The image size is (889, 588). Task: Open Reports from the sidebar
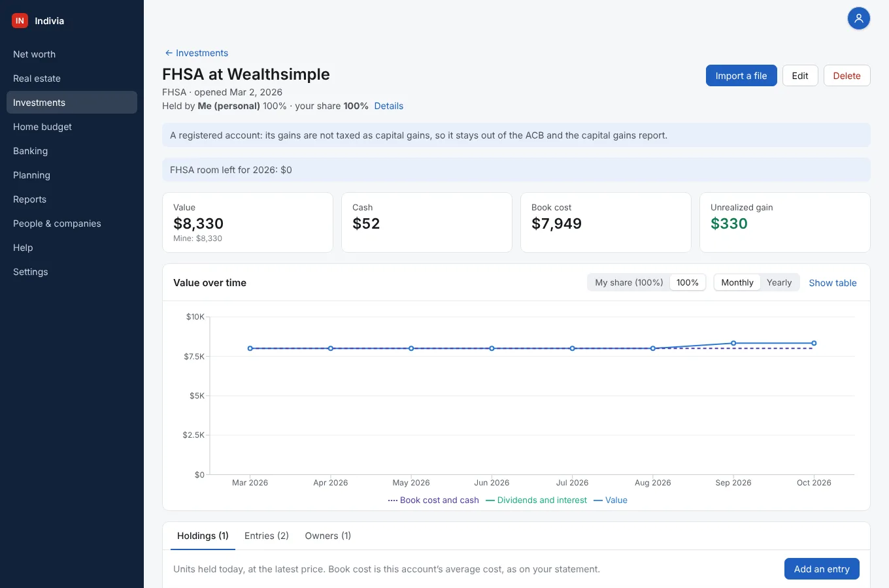coord(72,199)
